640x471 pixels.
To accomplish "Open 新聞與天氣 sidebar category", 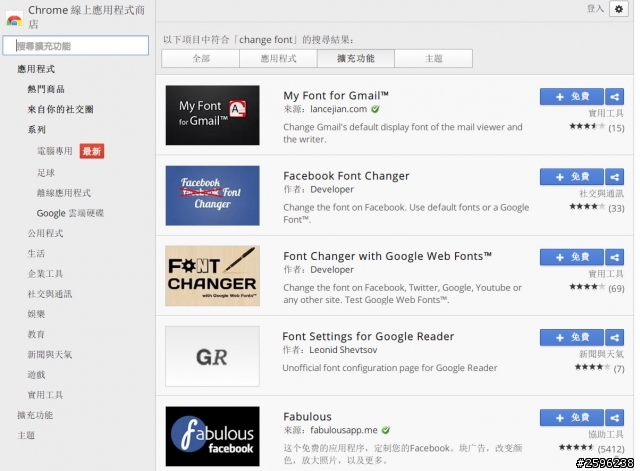I will coord(50,354).
